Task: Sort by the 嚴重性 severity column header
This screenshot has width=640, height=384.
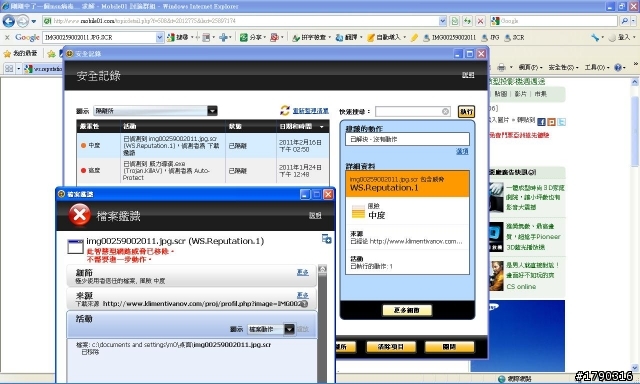Action: point(98,127)
